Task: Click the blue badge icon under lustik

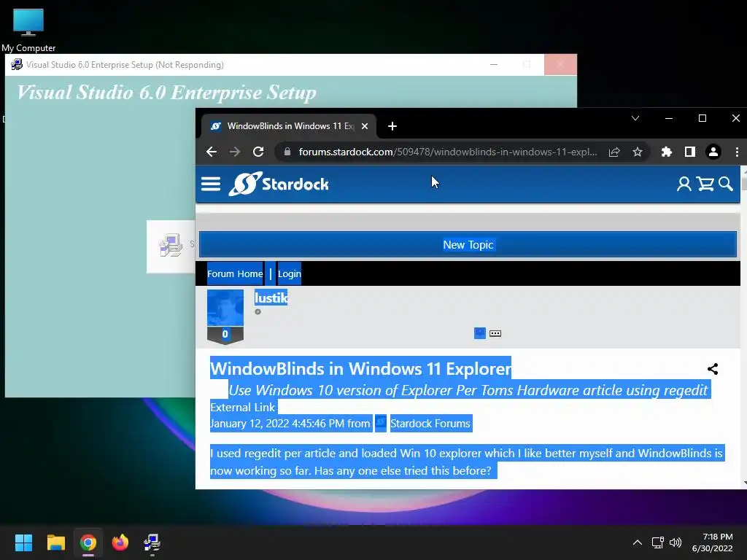Action: pyautogui.click(x=480, y=332)
